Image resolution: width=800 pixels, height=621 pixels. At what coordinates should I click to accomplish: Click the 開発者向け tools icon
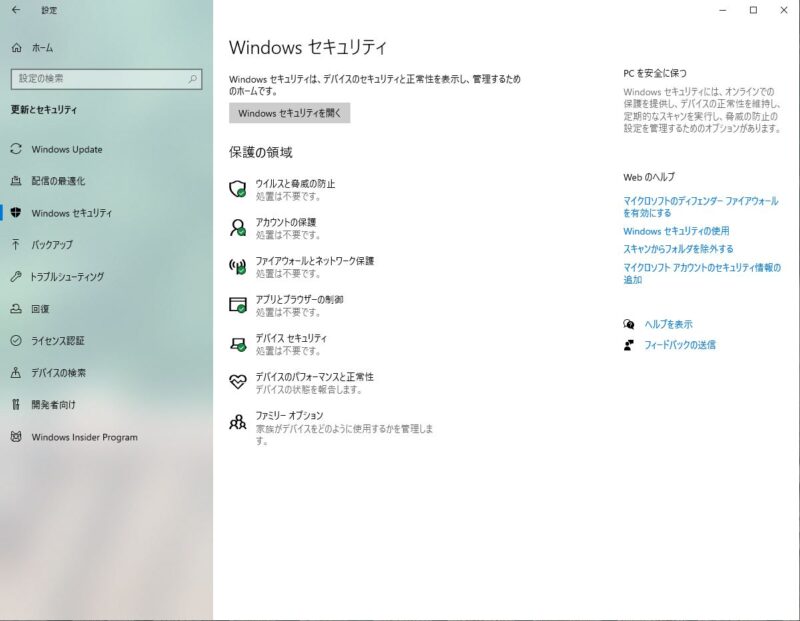[16, 405]
